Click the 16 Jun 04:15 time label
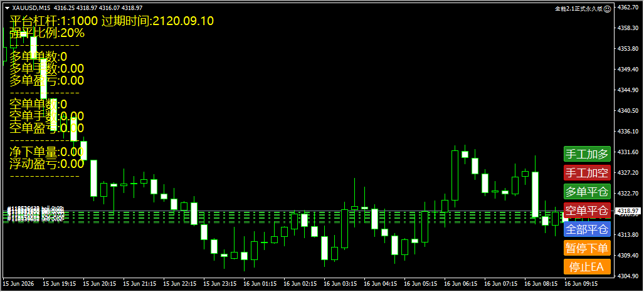Viewport: 644px width, 292px height. click(381, 284)
